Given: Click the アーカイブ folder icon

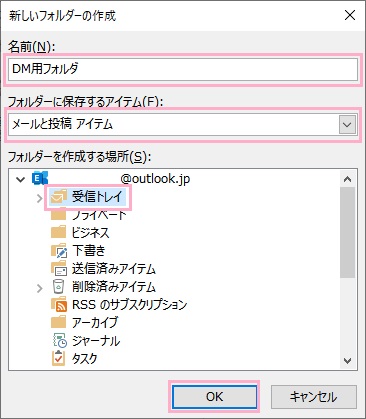Looking at the screenshot, I should tap(59, 322).
